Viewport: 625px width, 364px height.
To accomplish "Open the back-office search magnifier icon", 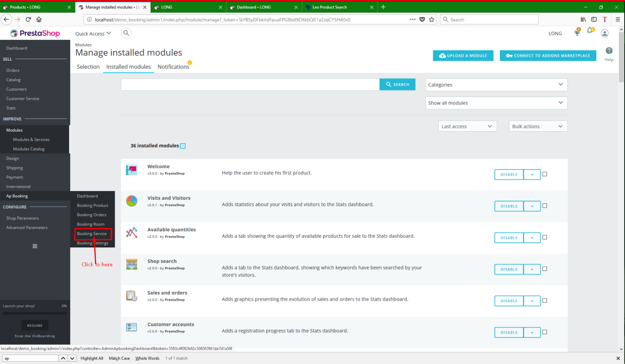I will [126, 33].
